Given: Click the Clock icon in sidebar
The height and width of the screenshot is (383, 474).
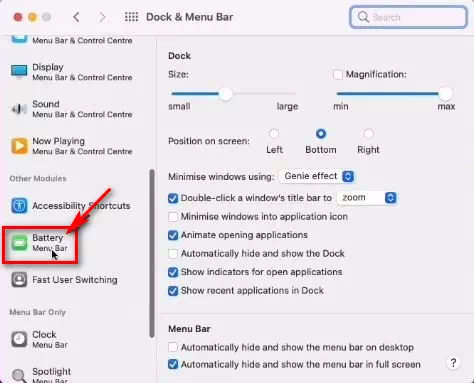Looking at the screenshot, I should click(x=19, y=339).
